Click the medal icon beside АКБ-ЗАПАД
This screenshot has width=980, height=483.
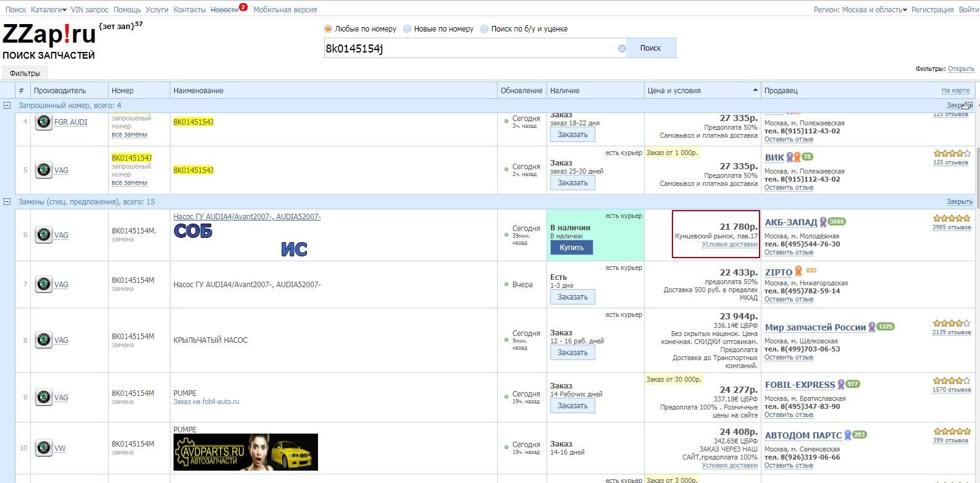[823, 222]
